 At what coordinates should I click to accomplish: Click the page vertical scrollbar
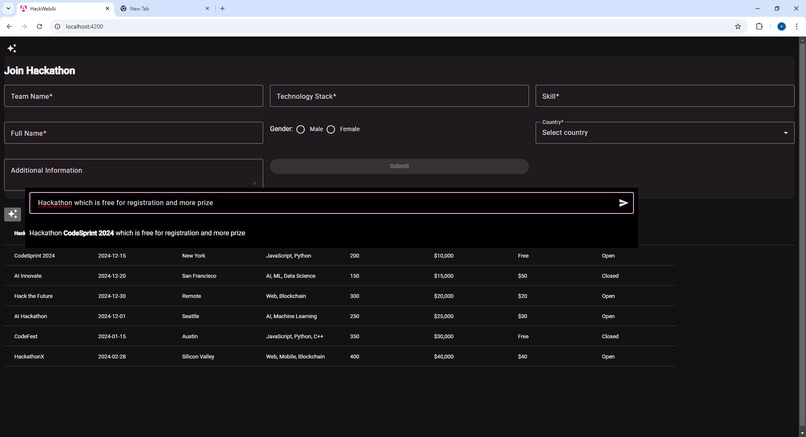[802, 236]
